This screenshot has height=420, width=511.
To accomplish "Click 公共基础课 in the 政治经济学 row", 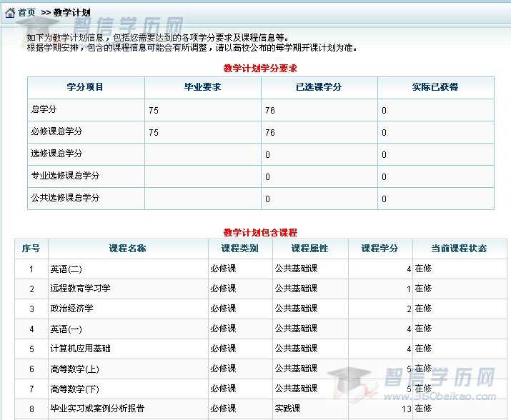I will click(296, 309).
